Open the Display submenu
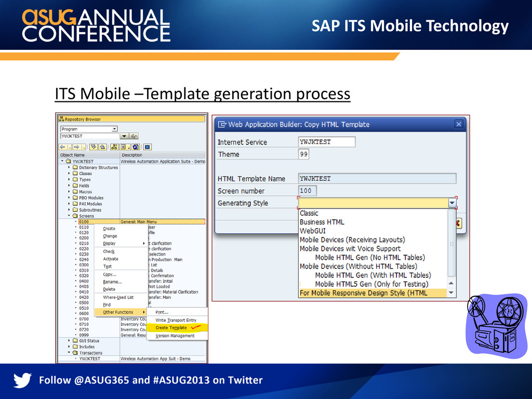The height and width of the screenshot is (399, 532). click(x=121, y=243)
